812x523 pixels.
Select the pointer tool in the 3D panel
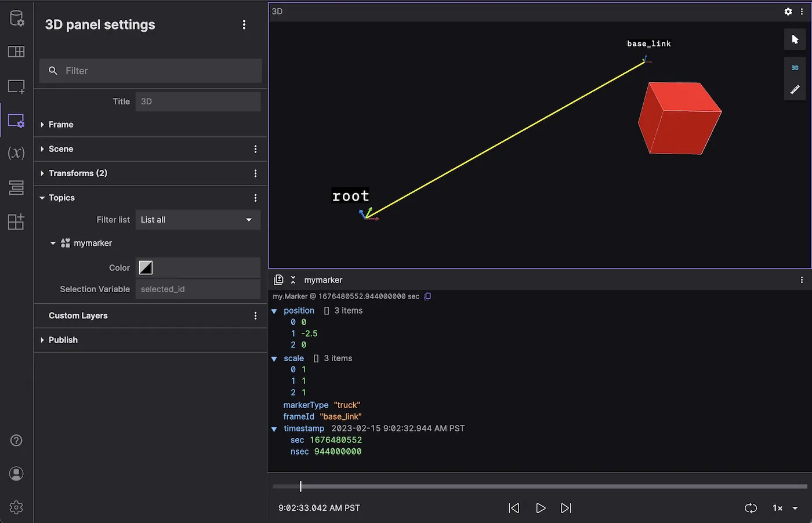(x=795, y=39)
